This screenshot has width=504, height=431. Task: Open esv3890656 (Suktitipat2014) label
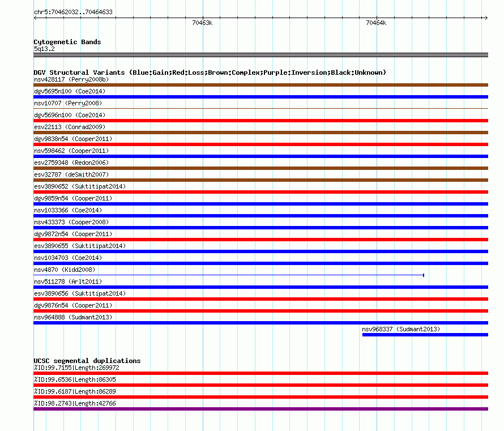80,293
